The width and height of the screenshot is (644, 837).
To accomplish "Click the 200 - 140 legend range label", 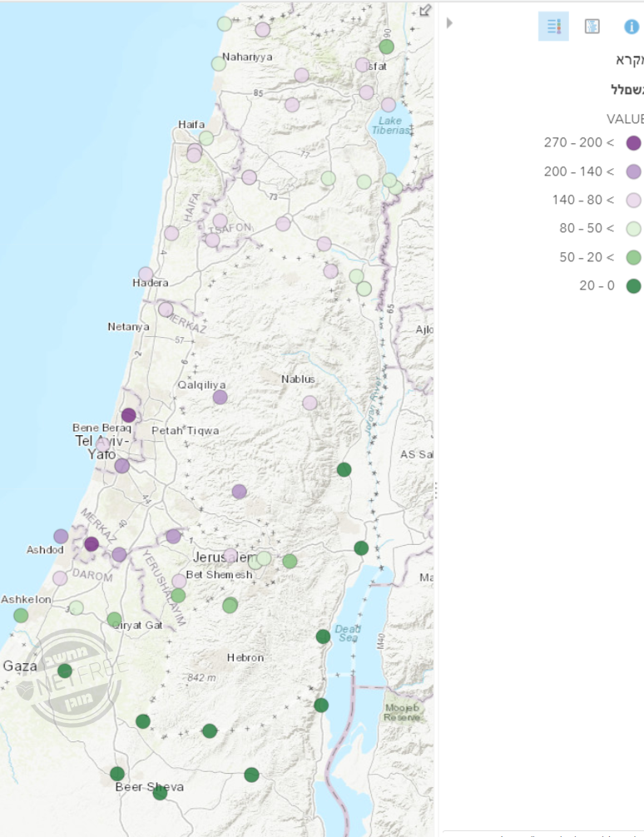I will [x=578, y=171].
